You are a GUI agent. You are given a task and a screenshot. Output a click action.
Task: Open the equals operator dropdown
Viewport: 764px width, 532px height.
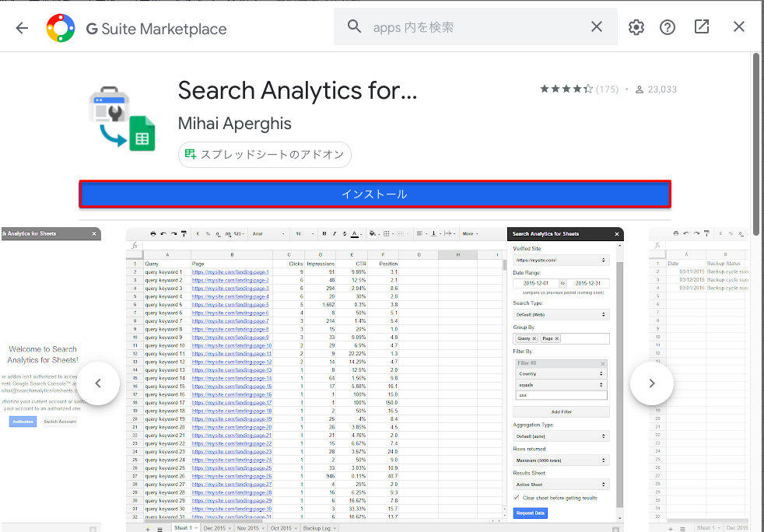561,385
